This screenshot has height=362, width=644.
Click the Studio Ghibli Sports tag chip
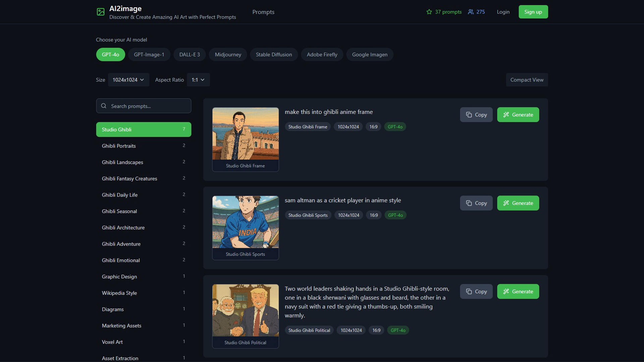[308, 215]
